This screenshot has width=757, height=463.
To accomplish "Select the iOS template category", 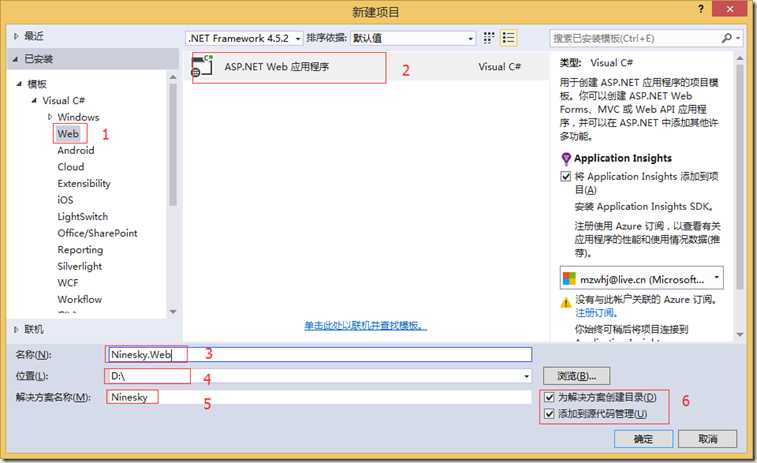I will tap(65, 200).
